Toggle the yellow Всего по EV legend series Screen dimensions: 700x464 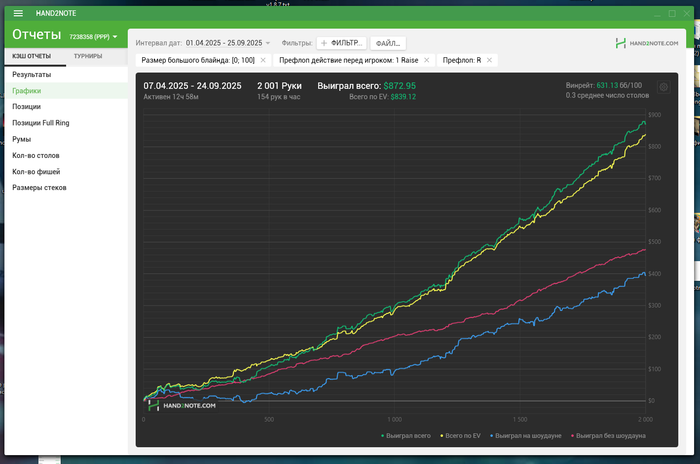tap(460, 435)
